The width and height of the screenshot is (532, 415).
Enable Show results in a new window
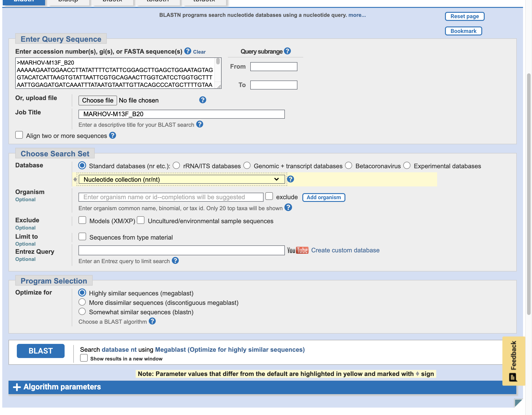click(84, 358)
